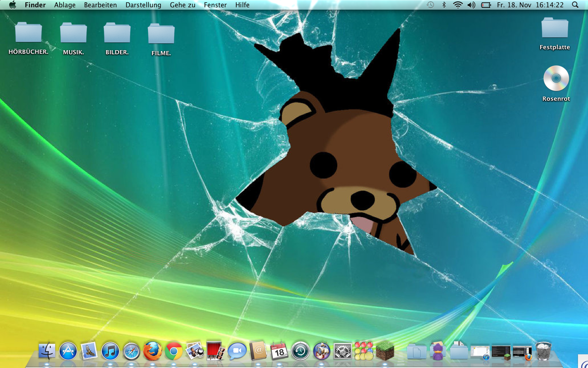Image resolution: width=588 pixels, height=368 pixels.
Task: Open the folder stack with purple duck
Action: click(x=438, y=351)
